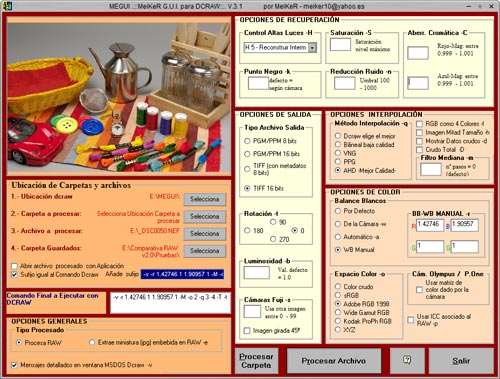Set rotation to 90 degrees

coord(273,222)
